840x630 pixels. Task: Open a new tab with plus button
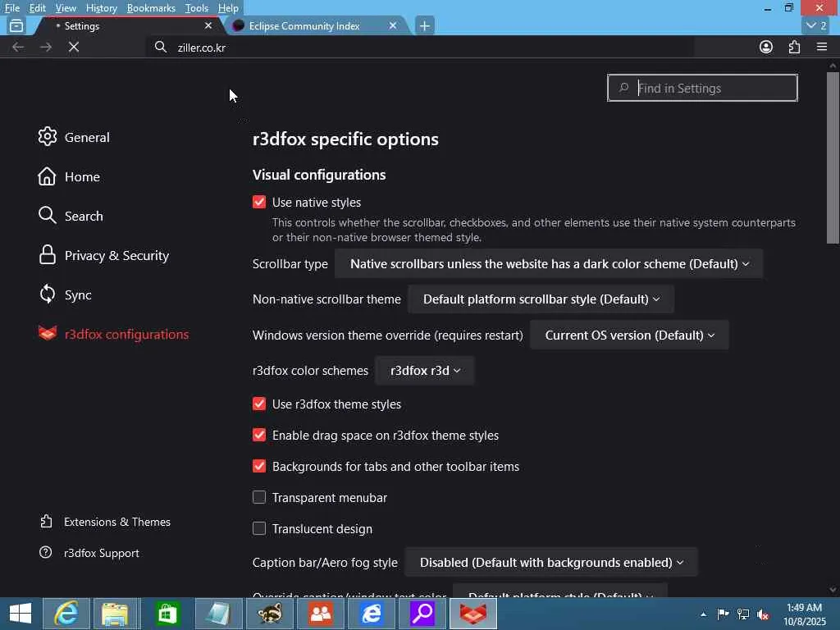click(424, 25)
